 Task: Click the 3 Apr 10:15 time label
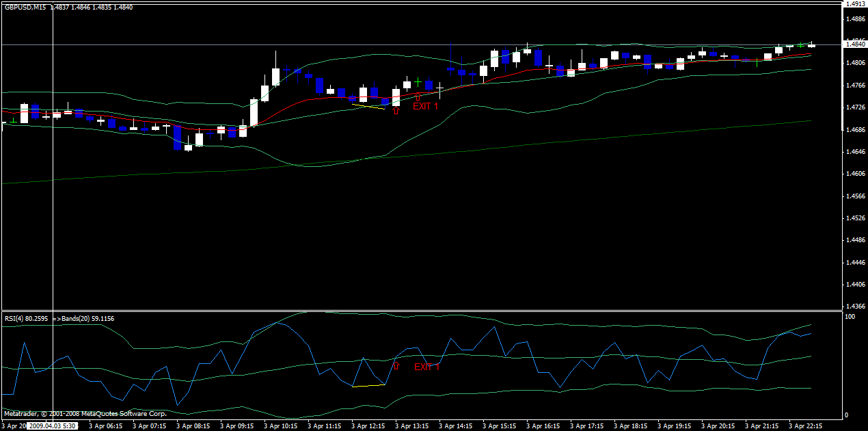tap(281, 426)
